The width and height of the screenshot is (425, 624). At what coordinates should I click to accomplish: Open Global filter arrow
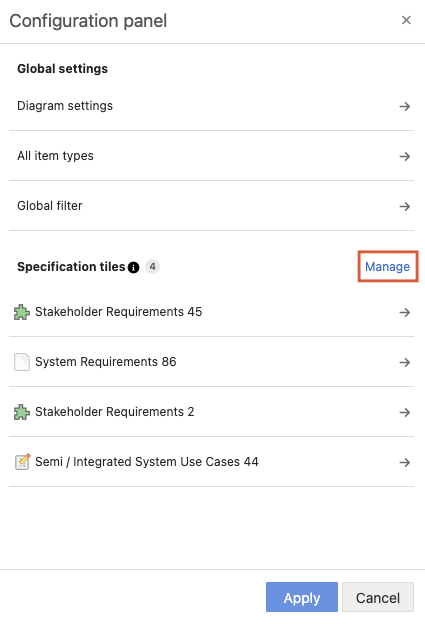pos(405,206)
